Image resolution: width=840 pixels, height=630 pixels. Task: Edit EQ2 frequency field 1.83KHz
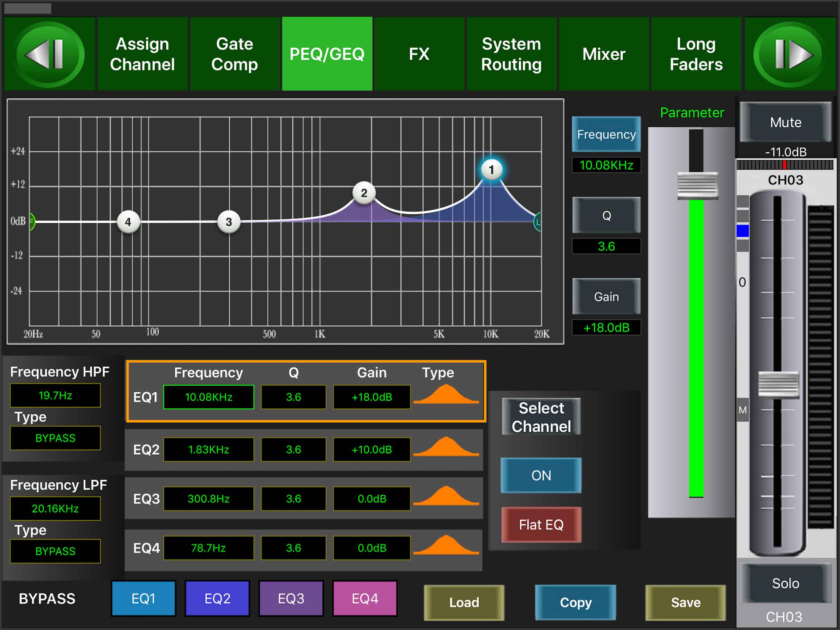click(208, 449)
